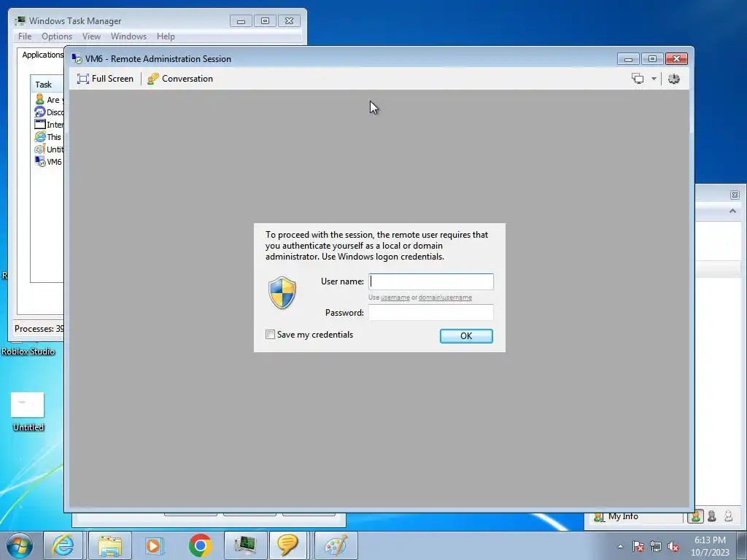
Task: Click the monitor display icon in session toolbar
Action: coord(638,79)
